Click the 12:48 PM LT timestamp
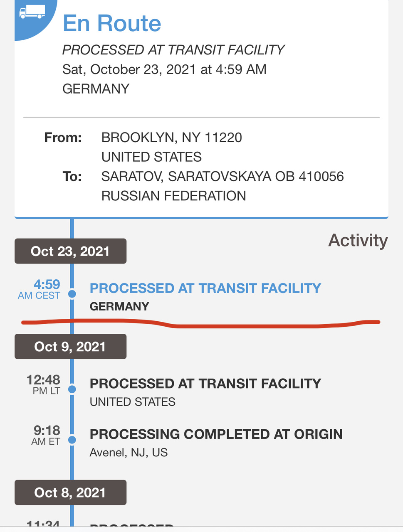 tap(43, 384)
